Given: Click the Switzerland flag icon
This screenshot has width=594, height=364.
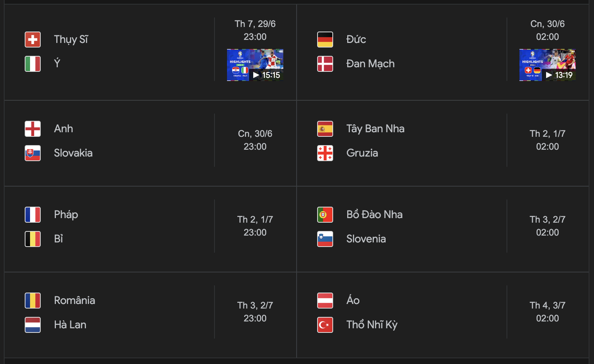Looking at the screenshot, I should click(x=33, y=40).
